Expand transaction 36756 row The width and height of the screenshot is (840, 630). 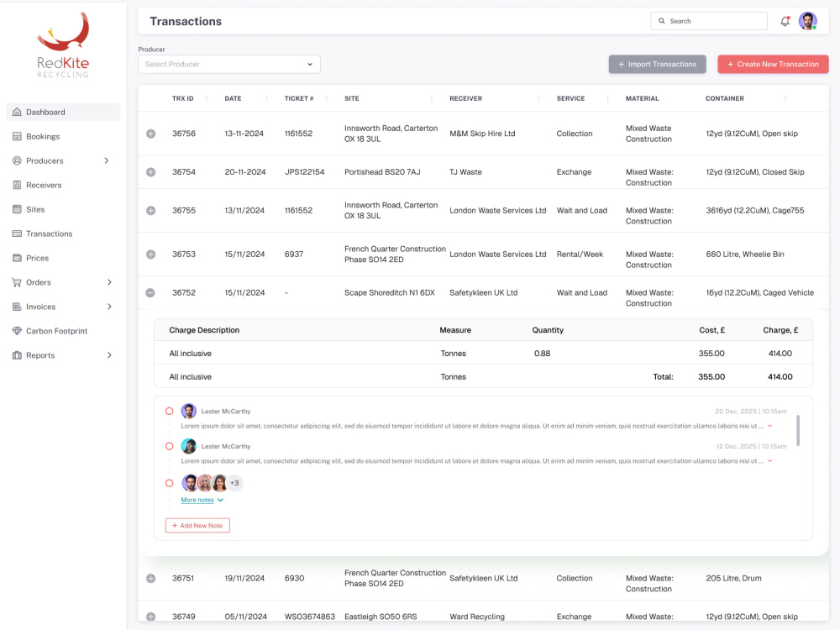[151, 134]
